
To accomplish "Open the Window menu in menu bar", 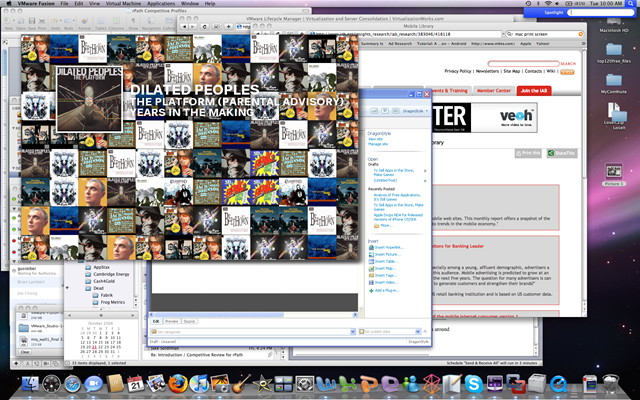I will click(189, 3).
